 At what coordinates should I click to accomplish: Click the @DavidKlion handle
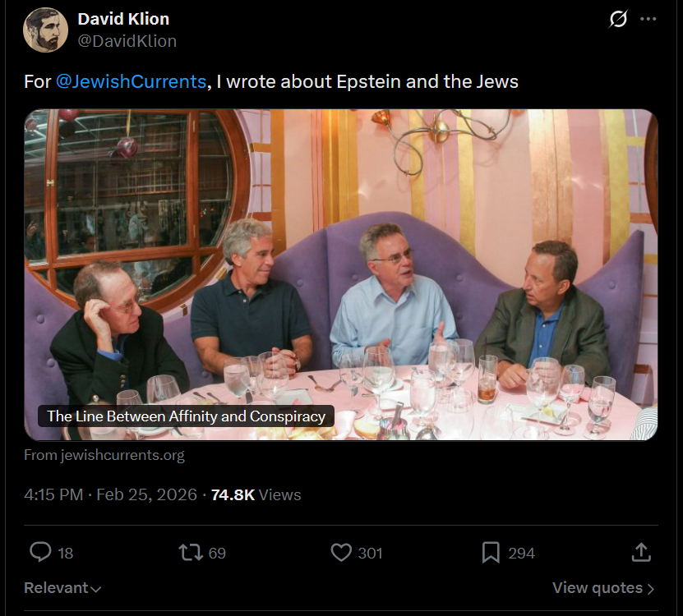(127, 40)
